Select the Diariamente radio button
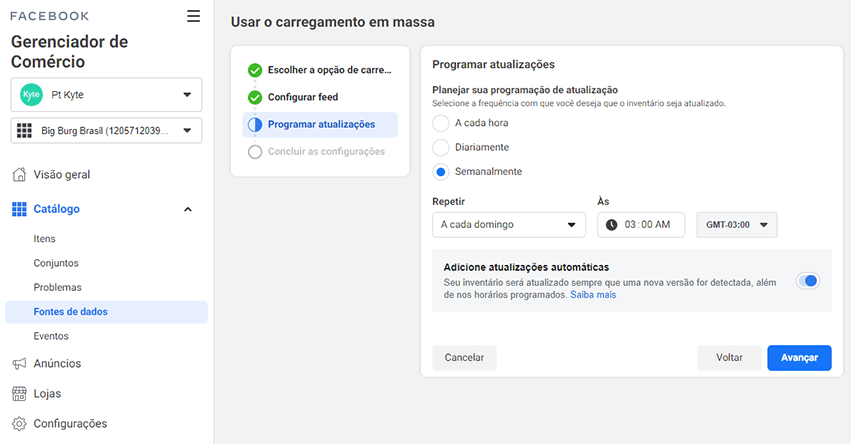Screen dimensions: 851x444 pos(441,147)
